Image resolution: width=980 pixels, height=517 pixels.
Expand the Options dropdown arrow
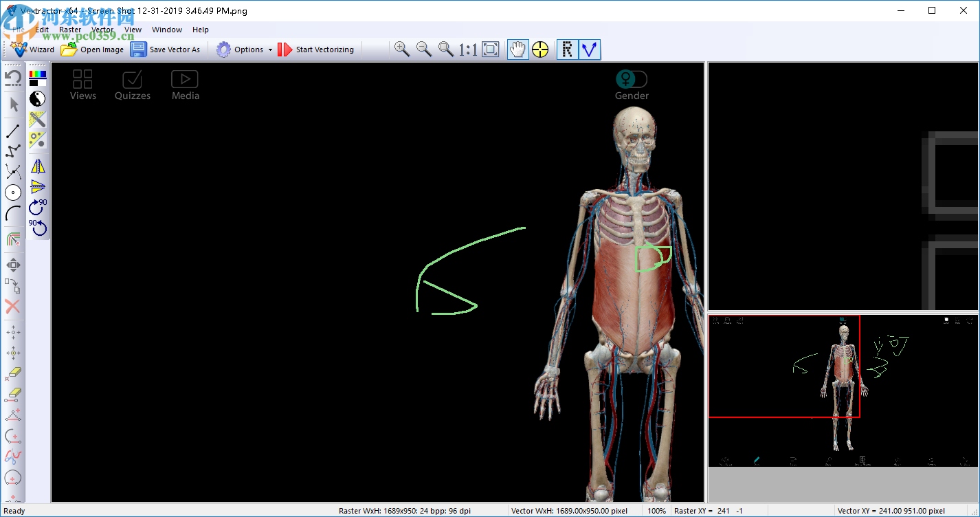pyautogui.click(x=270, y=49)
